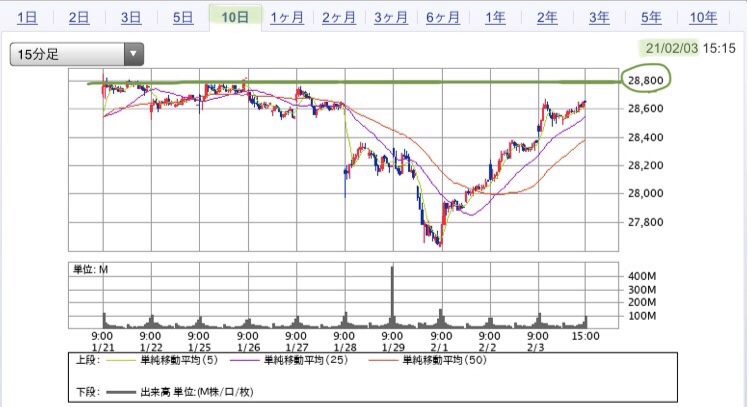
Task: Click the 2/2 date axis label
Action: (488, 348)
